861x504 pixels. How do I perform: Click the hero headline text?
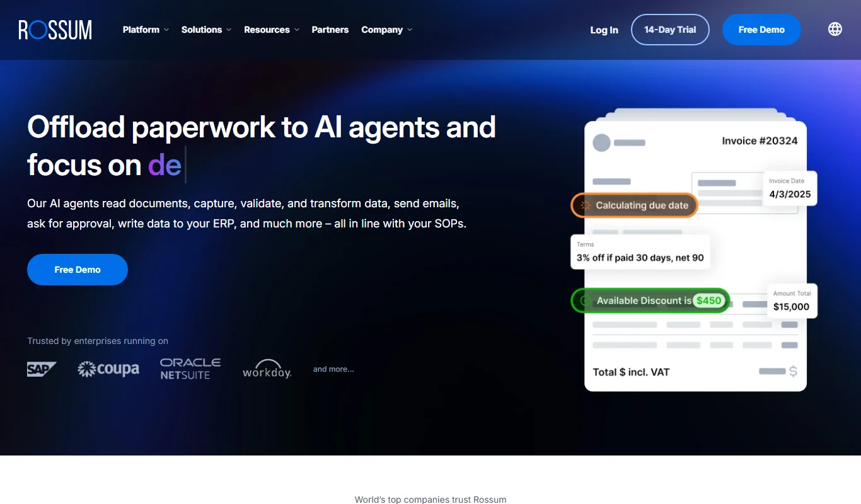pos(262,146)
